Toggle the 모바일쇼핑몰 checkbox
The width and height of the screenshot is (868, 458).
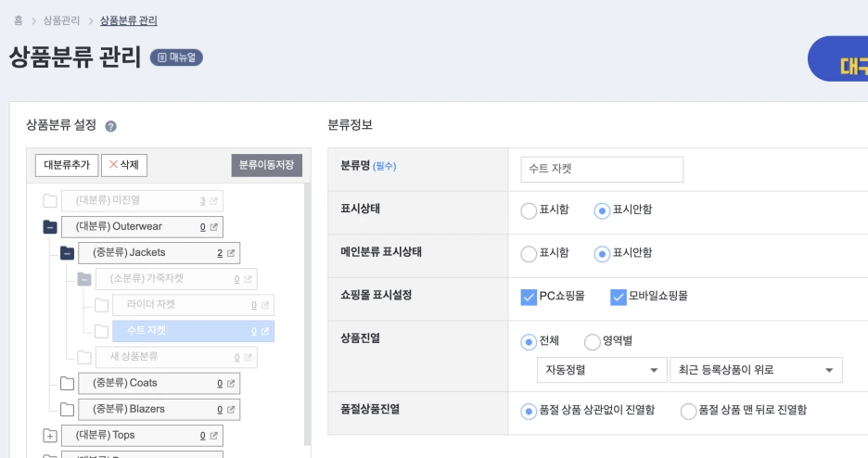coord(619,297)
